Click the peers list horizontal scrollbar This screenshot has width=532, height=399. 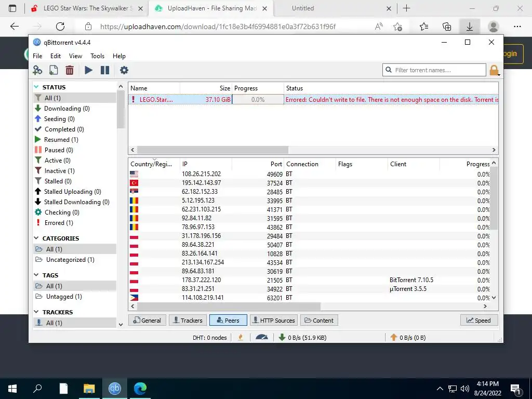click(229, 307)
